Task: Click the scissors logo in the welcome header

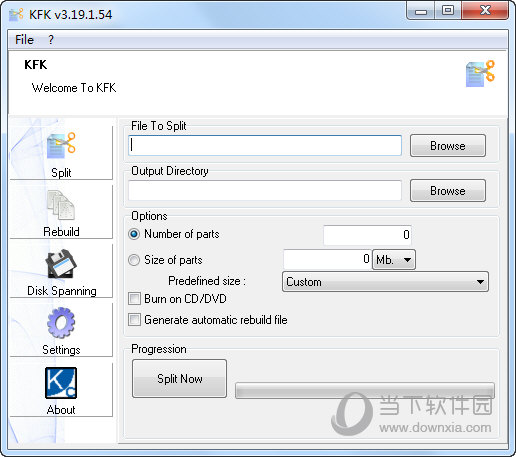Action: pyautogui.click(x=480, y=74)
